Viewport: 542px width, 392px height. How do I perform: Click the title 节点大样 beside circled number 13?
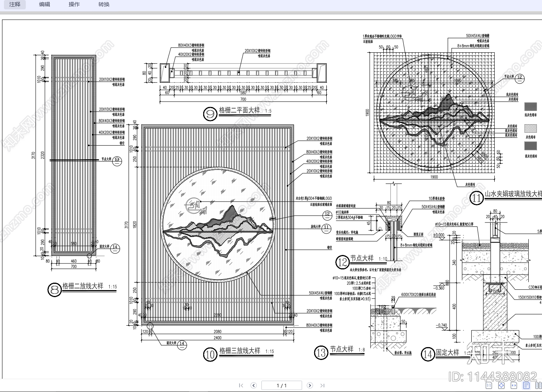point(342,349)
